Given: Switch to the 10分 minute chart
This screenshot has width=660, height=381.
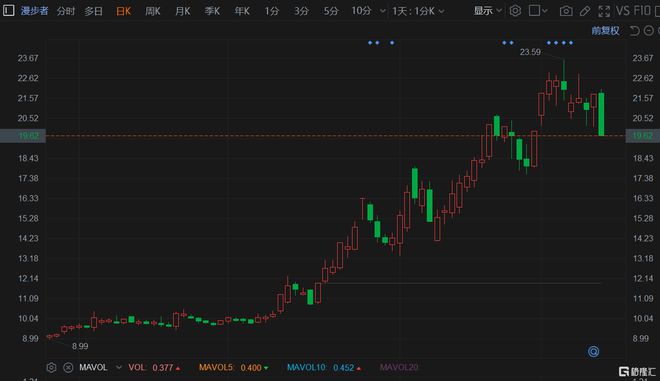Looking at the screenshot, I should coord(362,11).
